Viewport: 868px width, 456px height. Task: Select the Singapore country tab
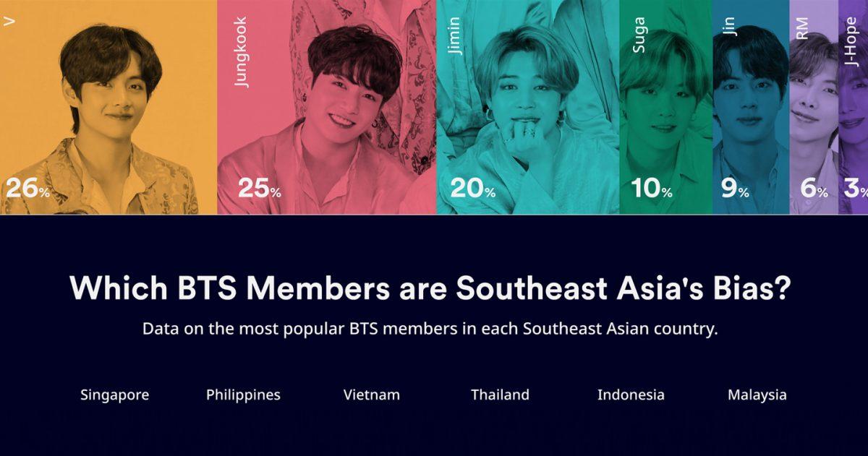114,395
